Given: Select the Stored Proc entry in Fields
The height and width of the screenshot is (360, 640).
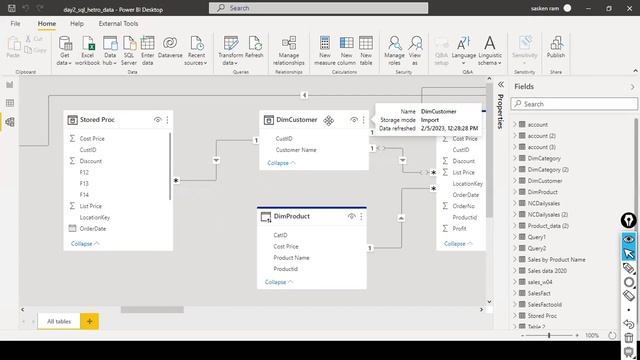Looking at the screenshot, I should (542, 316).
